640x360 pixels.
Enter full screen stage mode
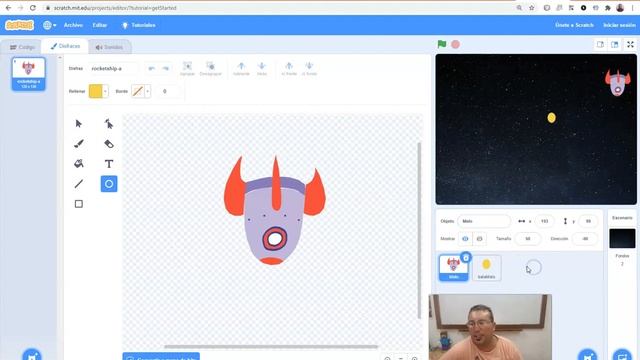630,44
